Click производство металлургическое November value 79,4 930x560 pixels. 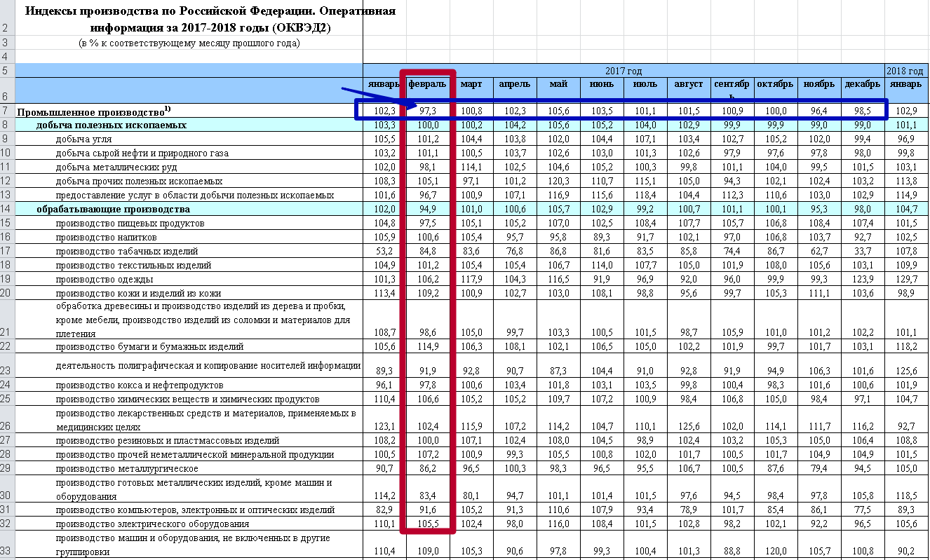819,468
